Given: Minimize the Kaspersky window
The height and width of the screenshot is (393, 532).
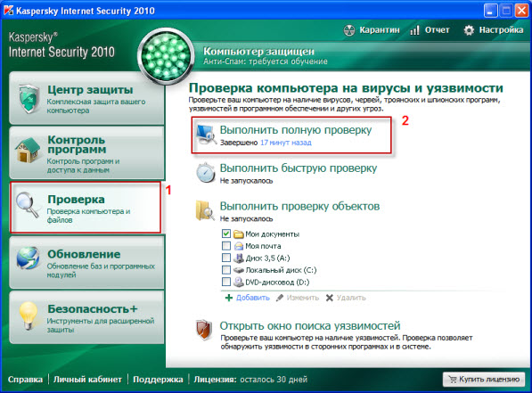Looking at the screenshot, I should [x=490, y=11].
